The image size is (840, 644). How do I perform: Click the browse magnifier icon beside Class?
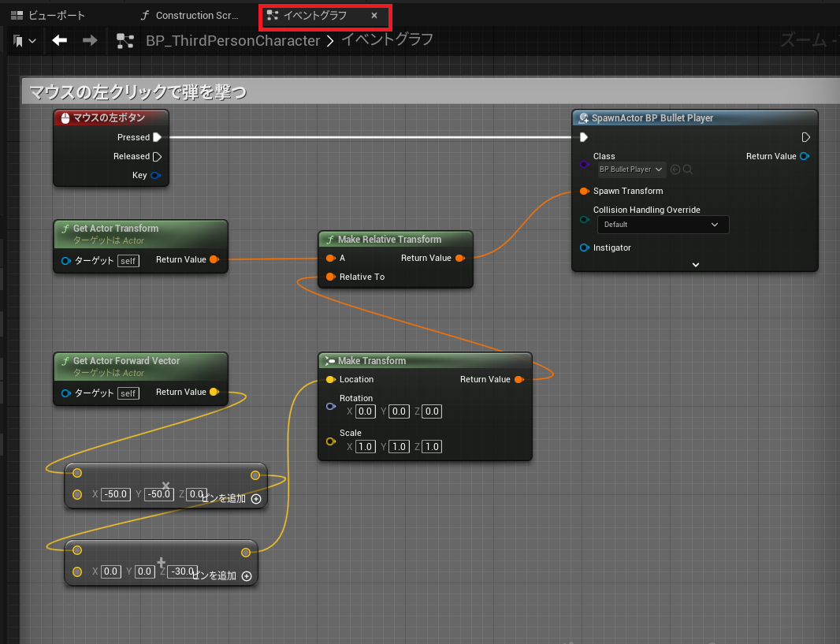688,169
